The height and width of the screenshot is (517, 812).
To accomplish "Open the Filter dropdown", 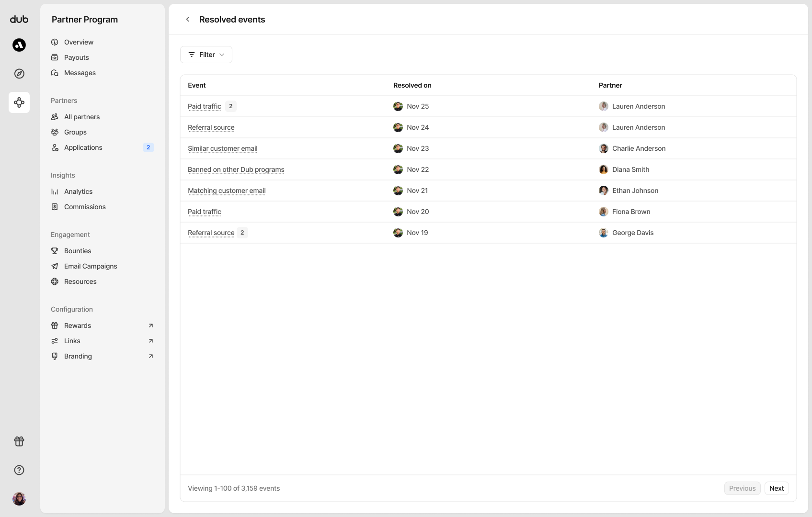I will 206,55.
